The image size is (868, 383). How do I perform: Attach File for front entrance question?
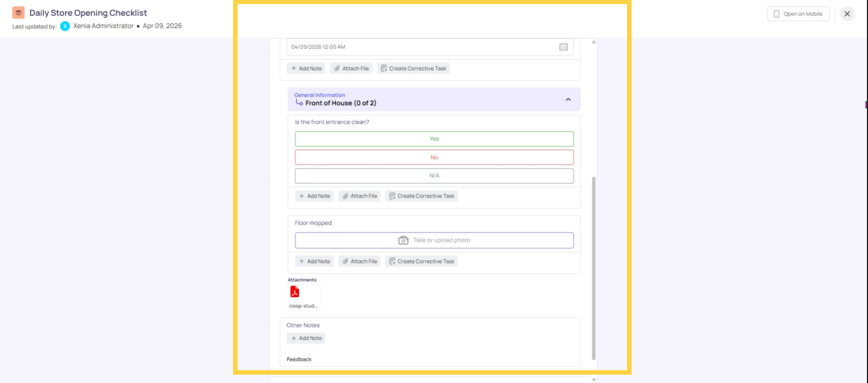click(x=359, y=196)
